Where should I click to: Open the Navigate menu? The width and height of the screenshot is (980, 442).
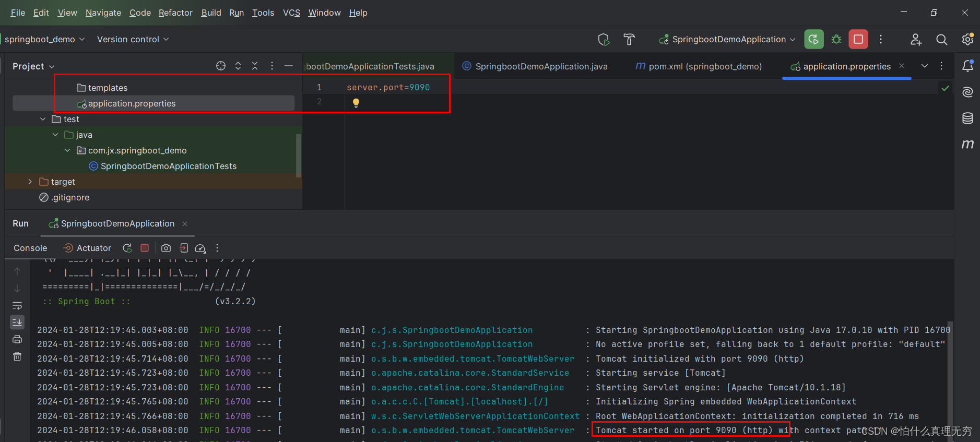[x=103, y=13]
